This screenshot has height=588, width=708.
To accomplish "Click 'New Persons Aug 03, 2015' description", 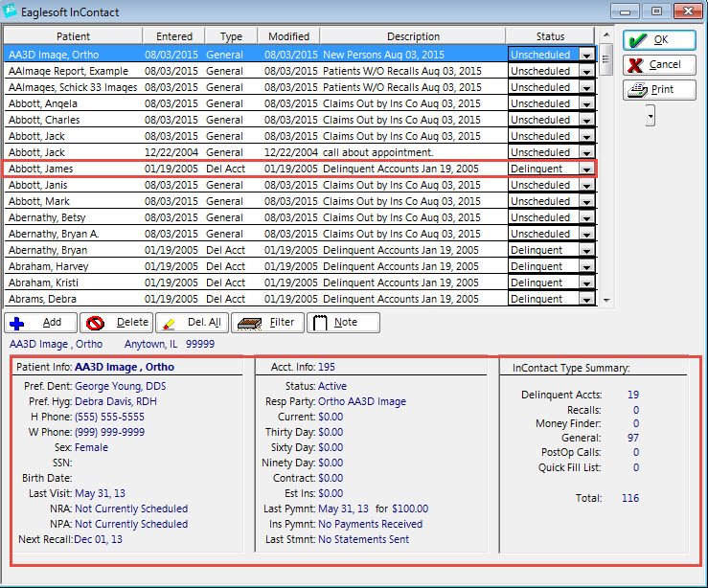I will coord(383,55).
